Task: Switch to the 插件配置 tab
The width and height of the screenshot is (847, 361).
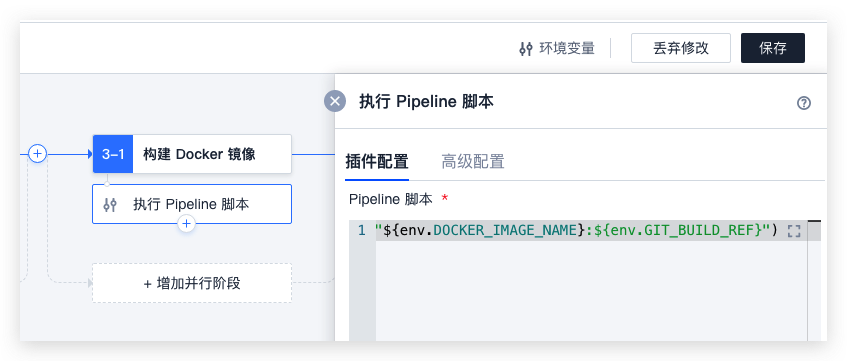Action: pyautogui.click(x=377, y=162)
